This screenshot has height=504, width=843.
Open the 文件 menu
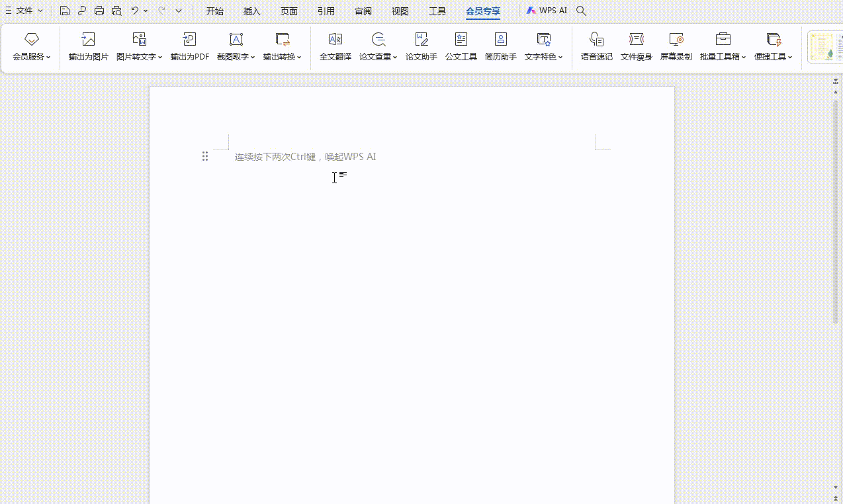click(x=24, y=11)
